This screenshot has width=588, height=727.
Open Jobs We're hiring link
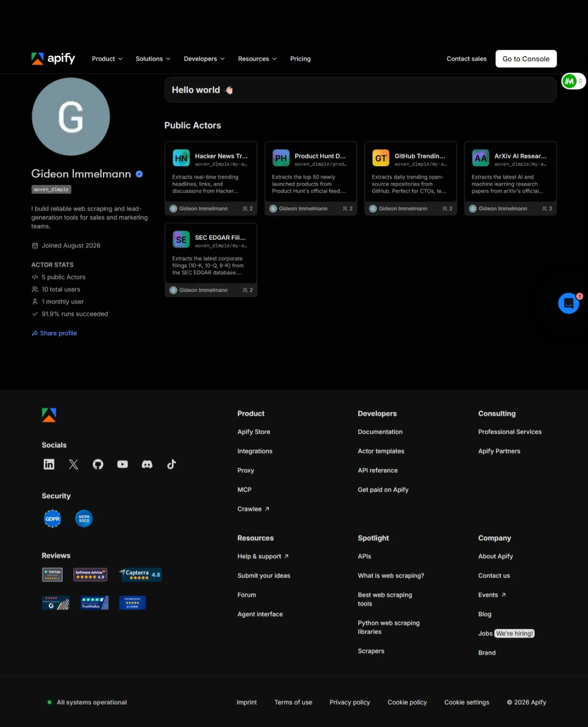(x=506, y=634)
